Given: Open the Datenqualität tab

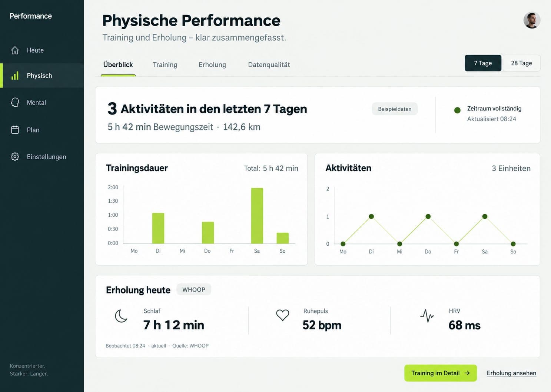Looking at the screenshot, I should [x=269, y=64].
